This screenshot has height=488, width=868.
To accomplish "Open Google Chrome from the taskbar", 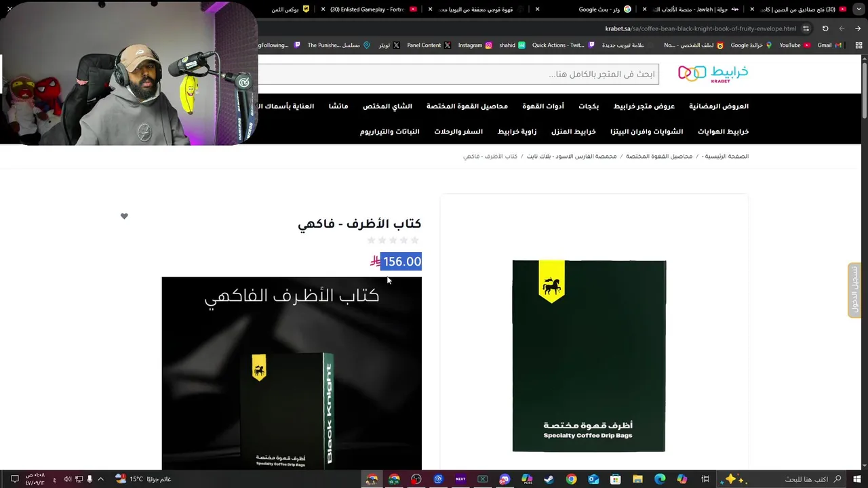I will [x=571, y=479].
